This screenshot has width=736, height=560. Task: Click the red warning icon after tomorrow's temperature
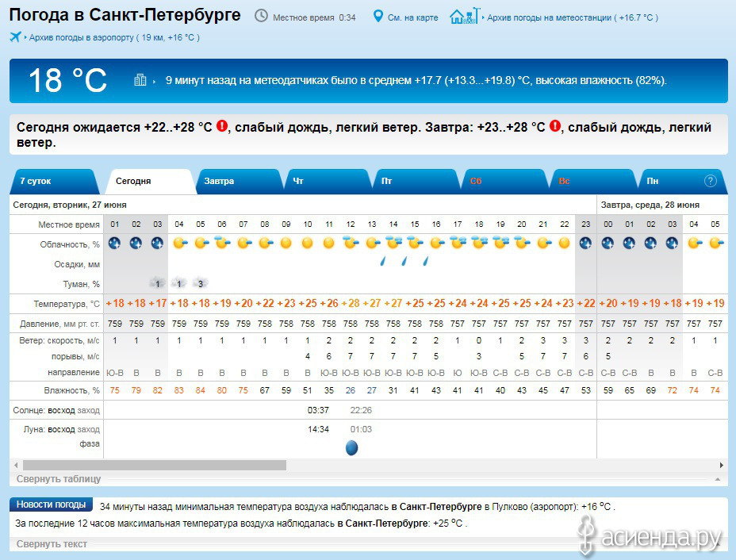click(555, 126)
